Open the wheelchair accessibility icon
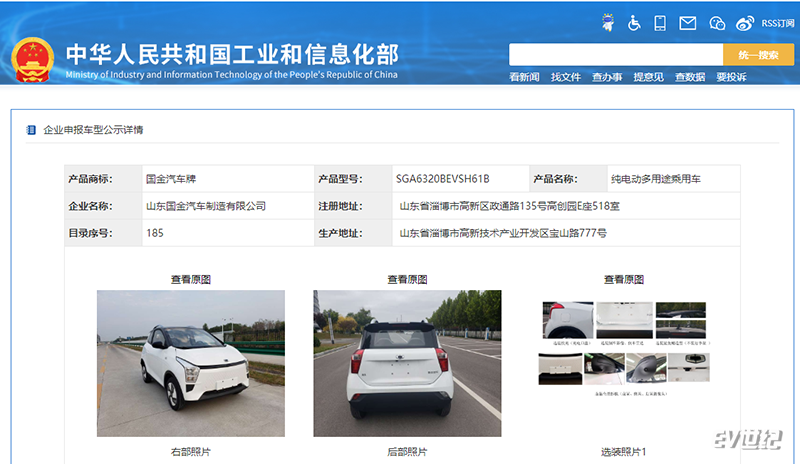This screenshot has height=464, width=800. [x=634, y=23]
